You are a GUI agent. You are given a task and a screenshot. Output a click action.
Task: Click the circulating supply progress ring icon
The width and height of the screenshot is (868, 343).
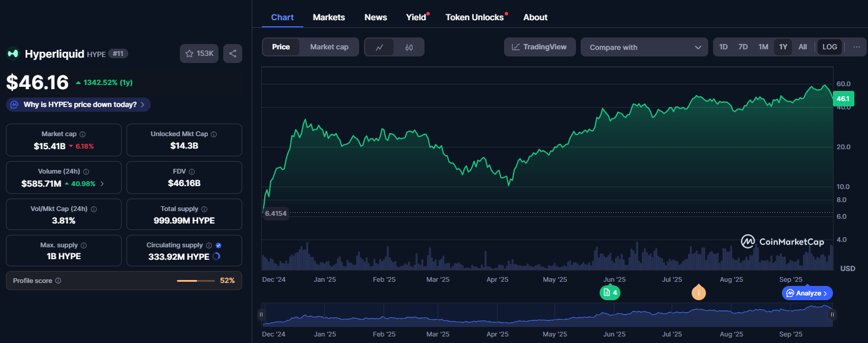216,257
